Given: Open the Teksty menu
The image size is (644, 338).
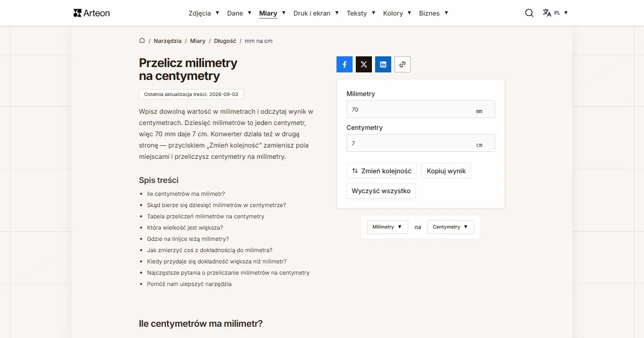Looking at the screenshot, I should pos(361,13).
